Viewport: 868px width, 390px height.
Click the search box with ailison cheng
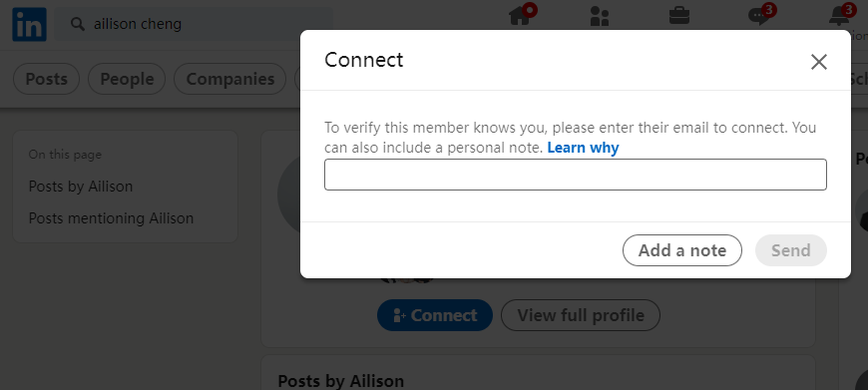[x=196, y=24]
